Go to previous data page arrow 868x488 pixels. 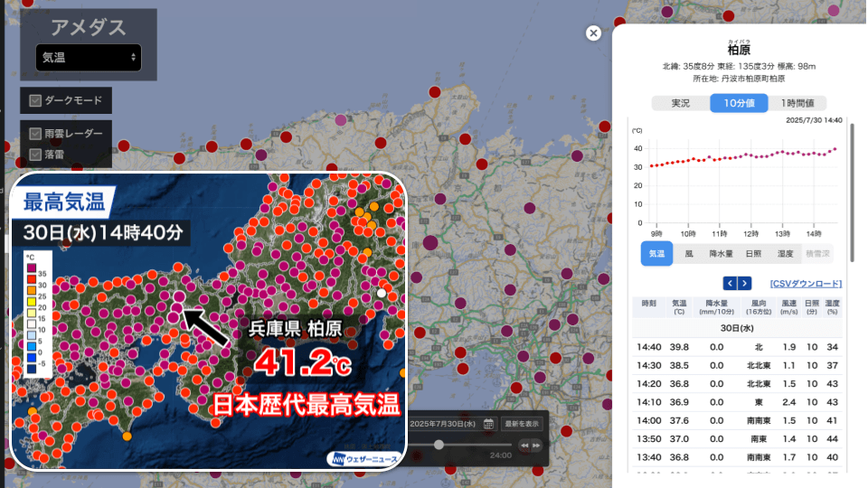click(729, 283)
